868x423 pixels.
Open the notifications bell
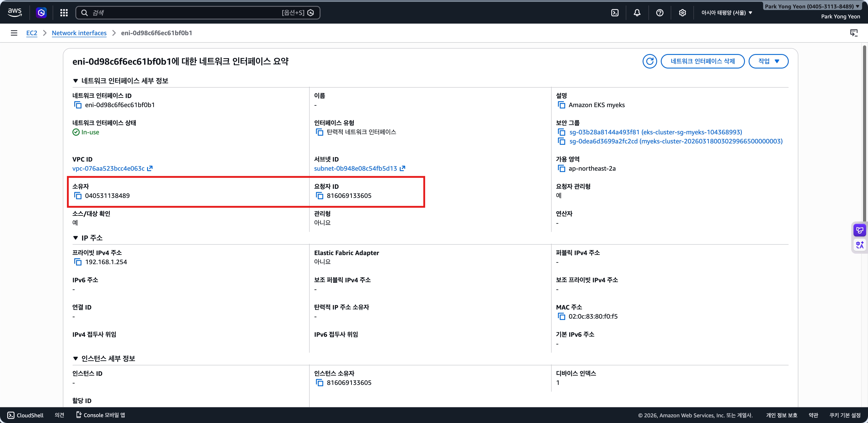(x=637, y=12)
